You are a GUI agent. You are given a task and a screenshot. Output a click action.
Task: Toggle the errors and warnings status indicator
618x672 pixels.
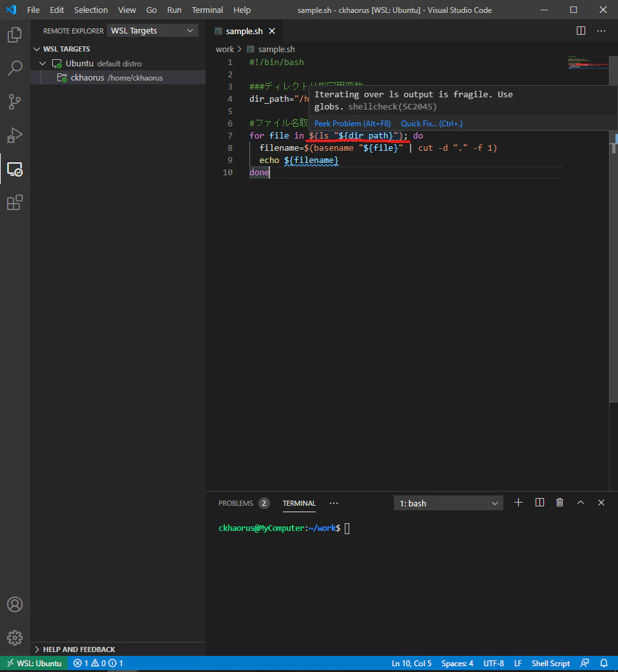coord(98,664)
